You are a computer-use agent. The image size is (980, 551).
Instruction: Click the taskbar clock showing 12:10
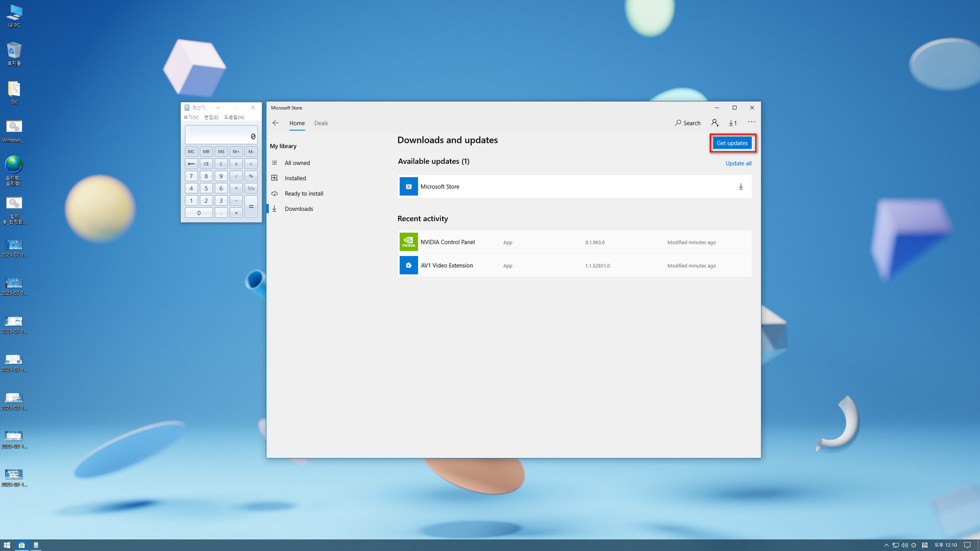(946, 545)
